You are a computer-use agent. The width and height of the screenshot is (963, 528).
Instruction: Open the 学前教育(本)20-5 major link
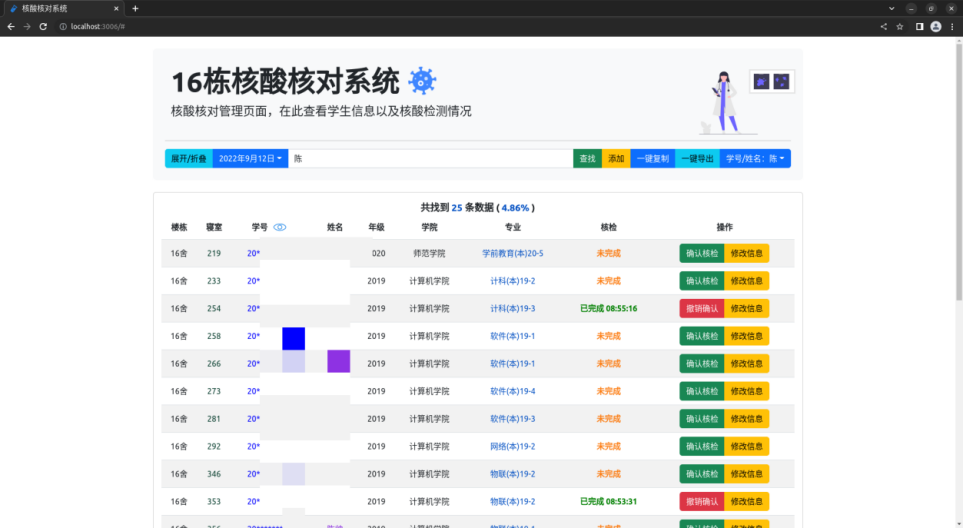point(512,253)
